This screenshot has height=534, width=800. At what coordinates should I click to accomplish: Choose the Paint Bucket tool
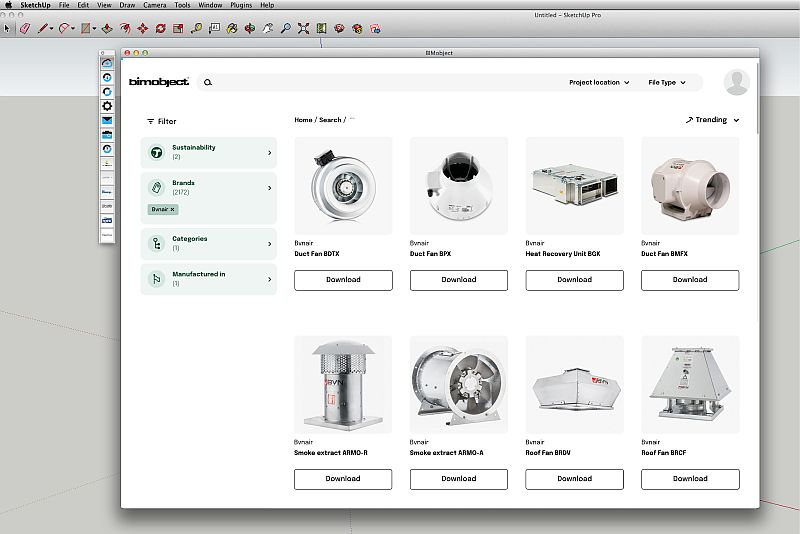point(232,29)
